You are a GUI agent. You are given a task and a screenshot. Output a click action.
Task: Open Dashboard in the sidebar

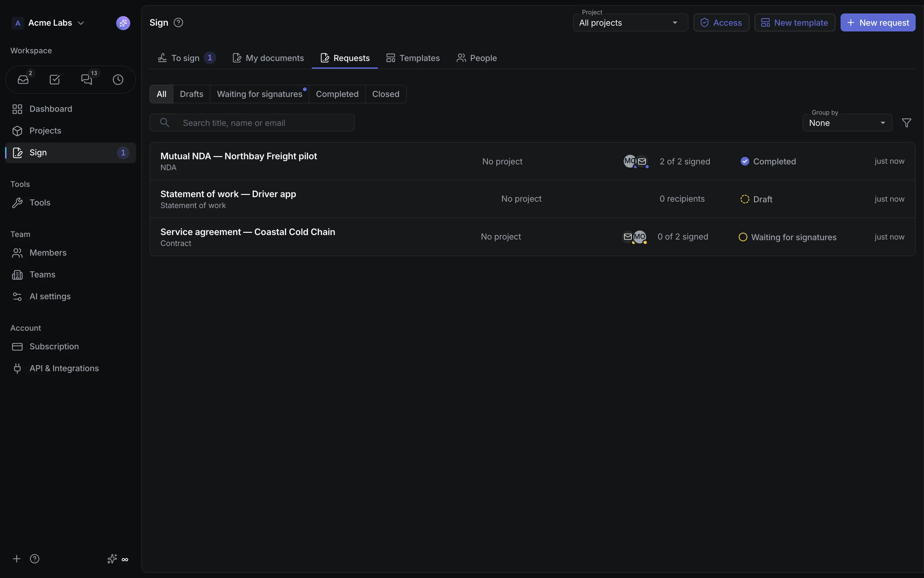coord(71,109)
